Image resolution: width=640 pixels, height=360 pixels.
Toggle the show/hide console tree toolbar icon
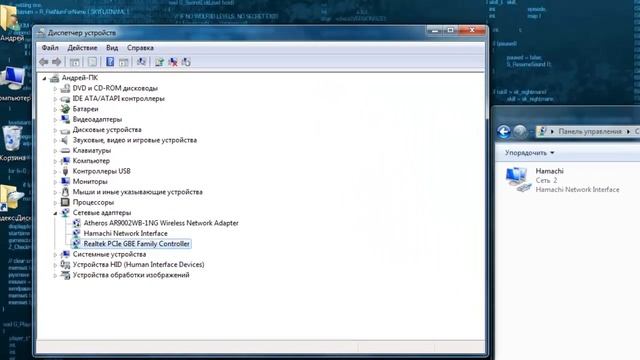pos(75,62)
